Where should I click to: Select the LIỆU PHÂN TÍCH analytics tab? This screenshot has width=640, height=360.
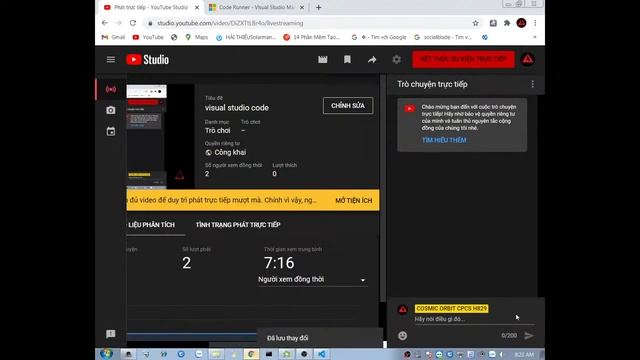click(151, 225)
